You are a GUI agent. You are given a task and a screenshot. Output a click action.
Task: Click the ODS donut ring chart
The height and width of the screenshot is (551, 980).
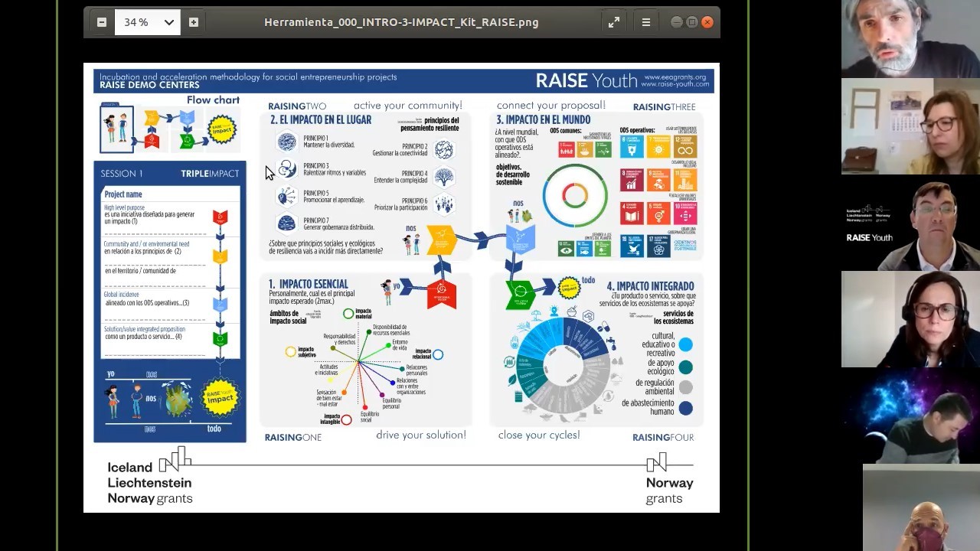575,196
